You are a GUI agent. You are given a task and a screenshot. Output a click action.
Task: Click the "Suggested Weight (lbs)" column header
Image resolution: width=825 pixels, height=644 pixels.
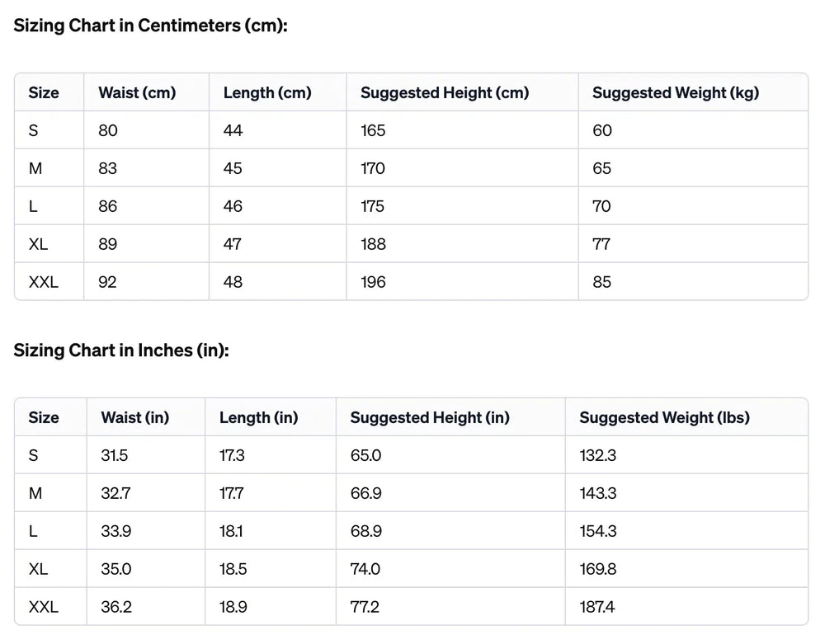tap(664, 418)
